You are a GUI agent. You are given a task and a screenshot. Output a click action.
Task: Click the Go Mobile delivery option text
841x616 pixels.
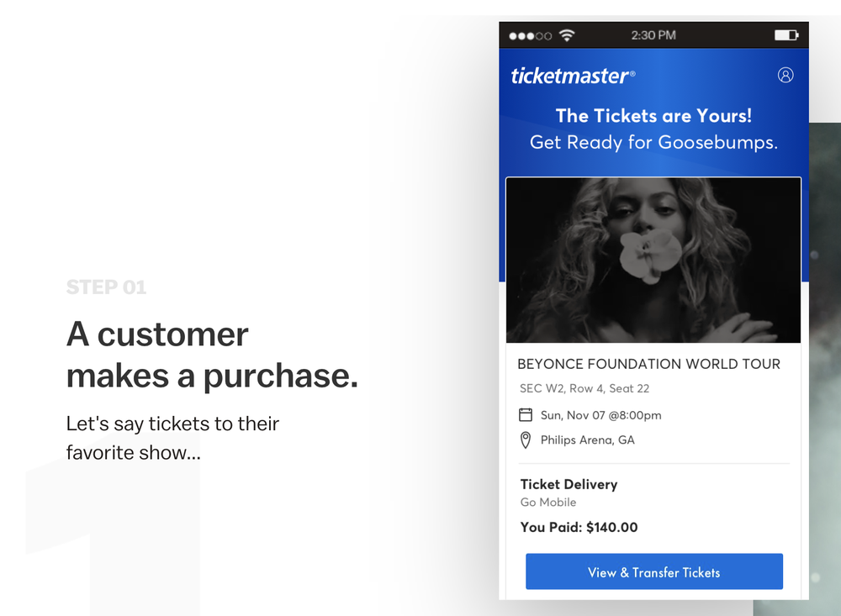[x=548, y=503]
